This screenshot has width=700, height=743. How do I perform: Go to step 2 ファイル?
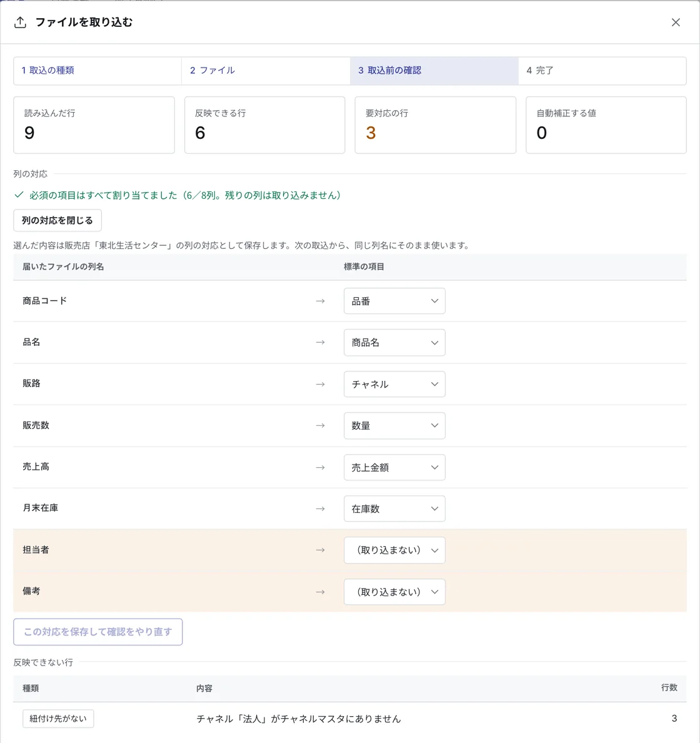coord(266,71)
